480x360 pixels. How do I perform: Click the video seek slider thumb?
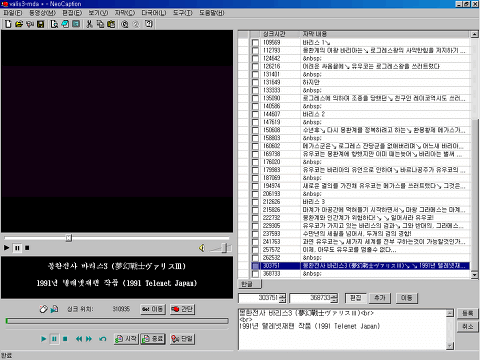68,238
